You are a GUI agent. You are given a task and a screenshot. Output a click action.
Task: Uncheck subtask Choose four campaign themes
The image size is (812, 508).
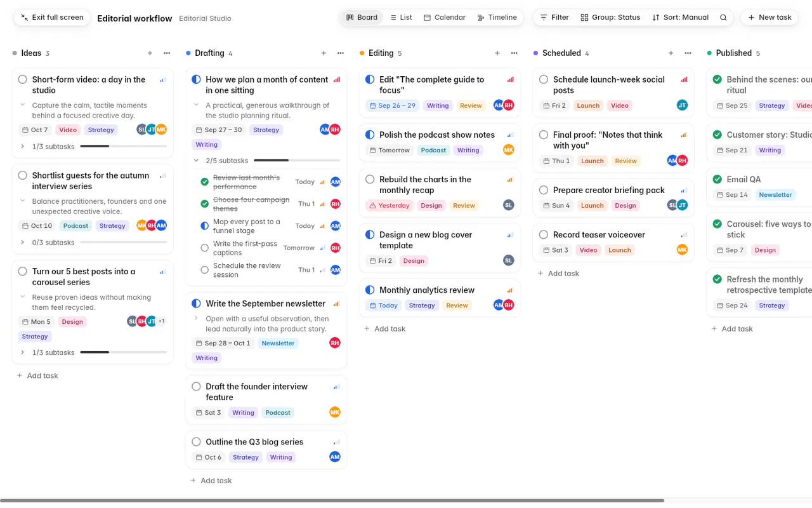tap(204, 204)
